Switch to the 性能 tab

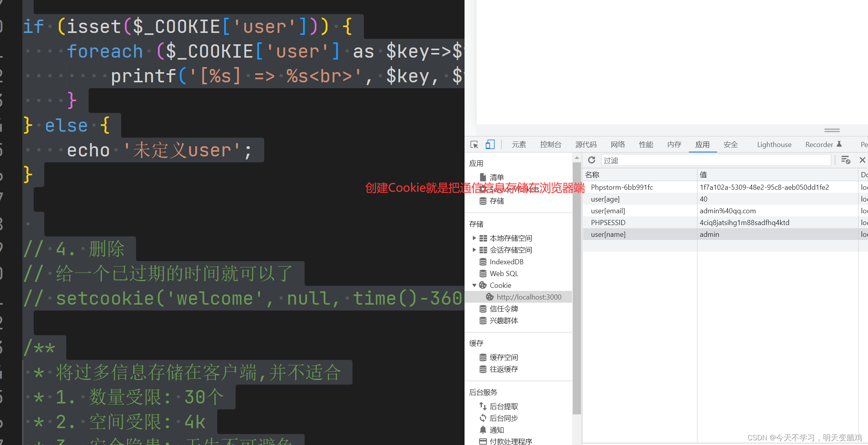click(x=646, y=145)
